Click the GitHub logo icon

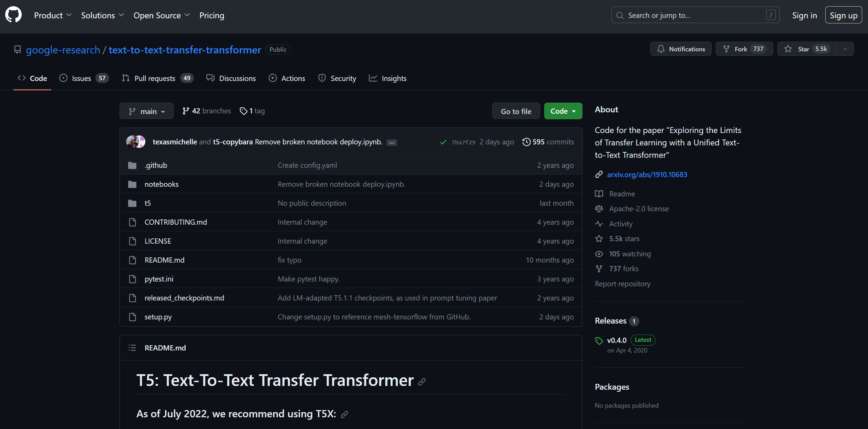[x=13, y=15]
